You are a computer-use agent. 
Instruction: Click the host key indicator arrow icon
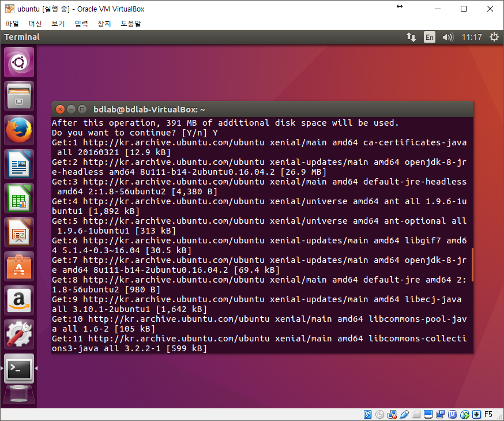click(x=476, y=415)
